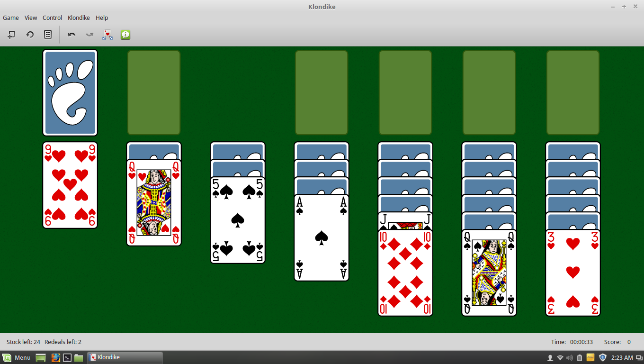This screenshot has width=644, height=364.
Task: Open the select game list icon
Action: tap(48, 35)
